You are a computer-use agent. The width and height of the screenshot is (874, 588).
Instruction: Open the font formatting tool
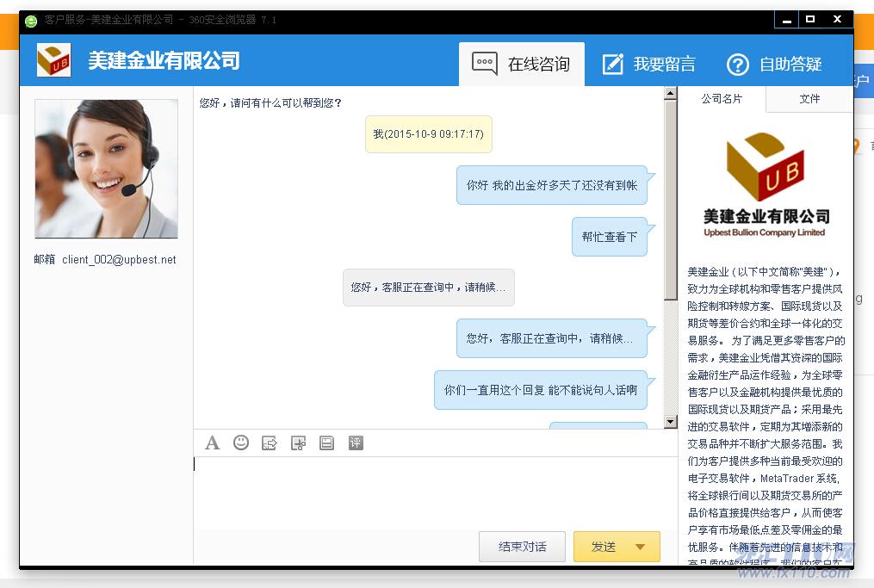click(212, 443)
